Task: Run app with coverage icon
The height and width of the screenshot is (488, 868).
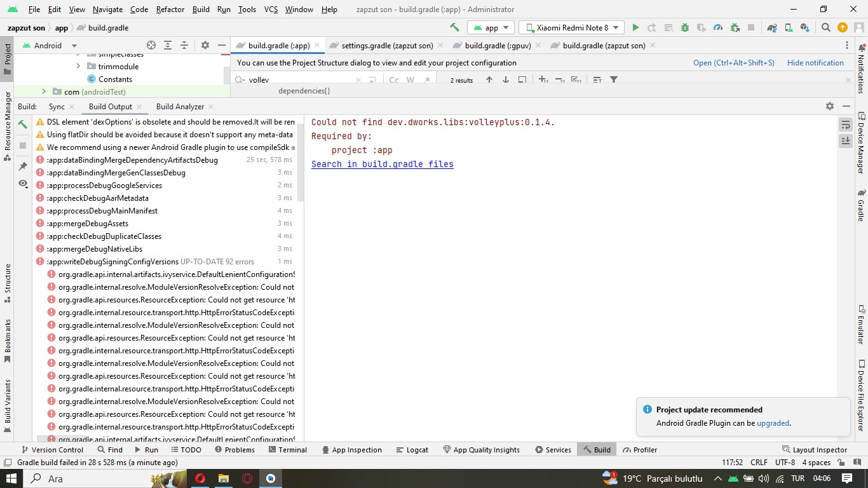Action: coord(702,27)
